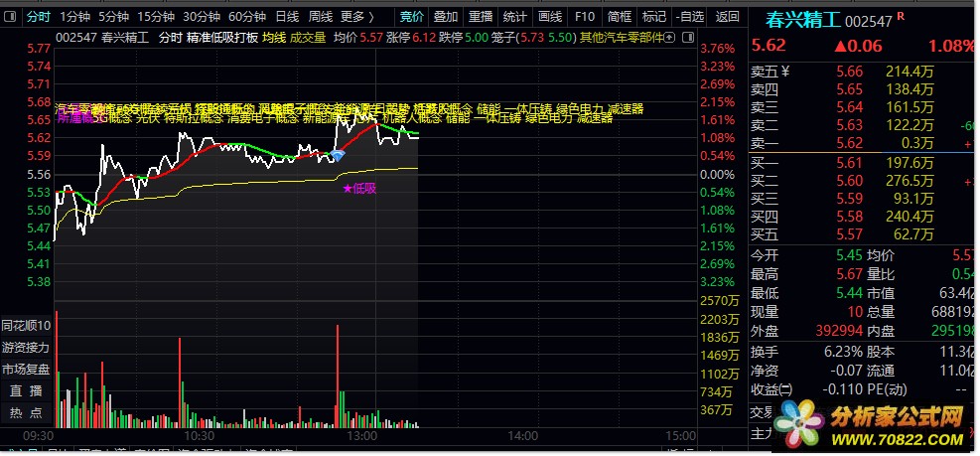Click the 13:00 time axis label
The width and height of the screenshot is (980, 456).
361,435
